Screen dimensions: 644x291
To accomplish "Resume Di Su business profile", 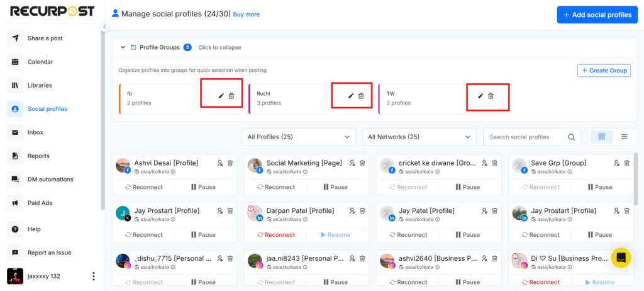I will click(x=600, y=282).
